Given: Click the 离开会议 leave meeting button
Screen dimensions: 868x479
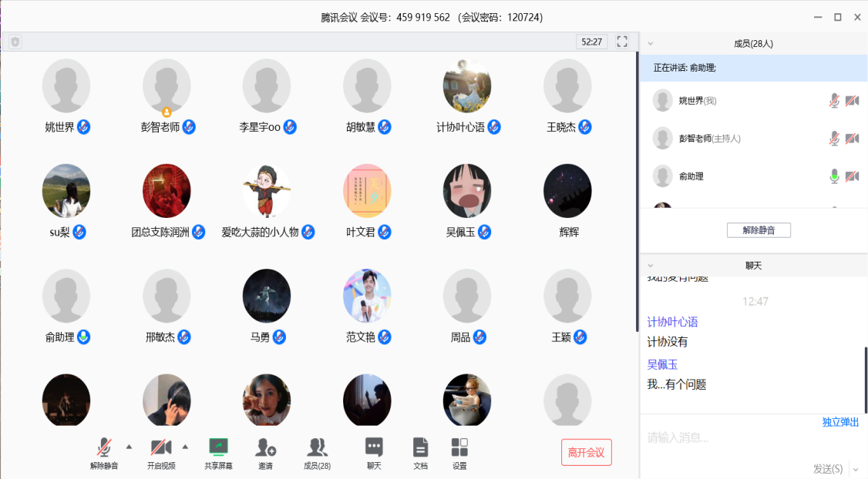Looking at the screenshot, I should pos(586,452).
